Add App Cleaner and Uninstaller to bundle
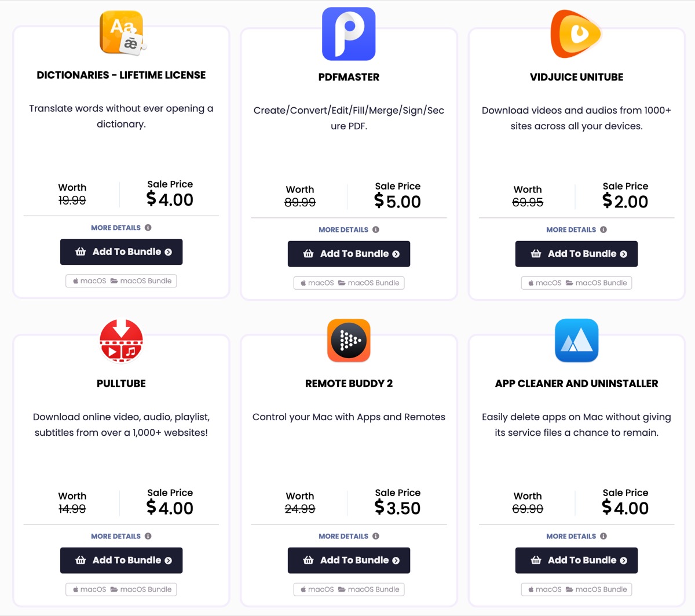Screen dimensions: 695x616 point(576,560)
